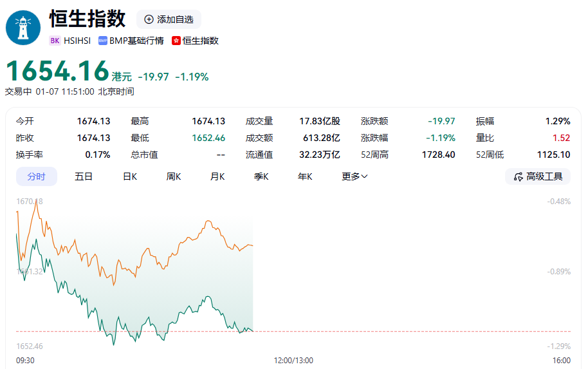
Task: Click the Hong Kong flag icon
Action: point(176,41)
